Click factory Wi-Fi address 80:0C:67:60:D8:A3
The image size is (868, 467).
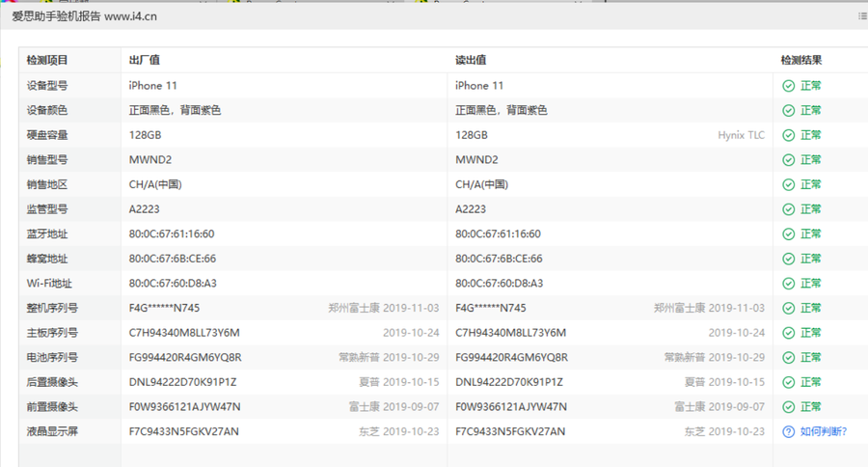[x=173, y=284]
